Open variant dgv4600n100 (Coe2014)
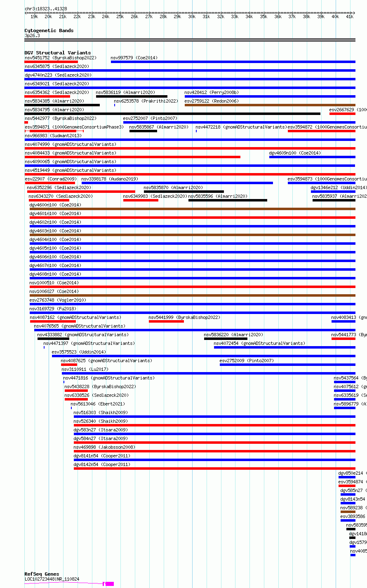Viewport: 367px width, 588px height. (x=192, y=209)
